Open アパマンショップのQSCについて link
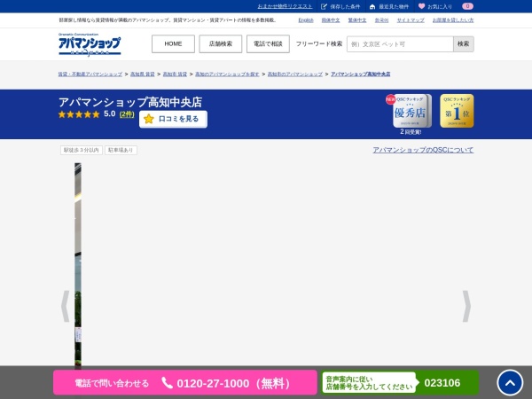532x399 pixels. [423, 150]
